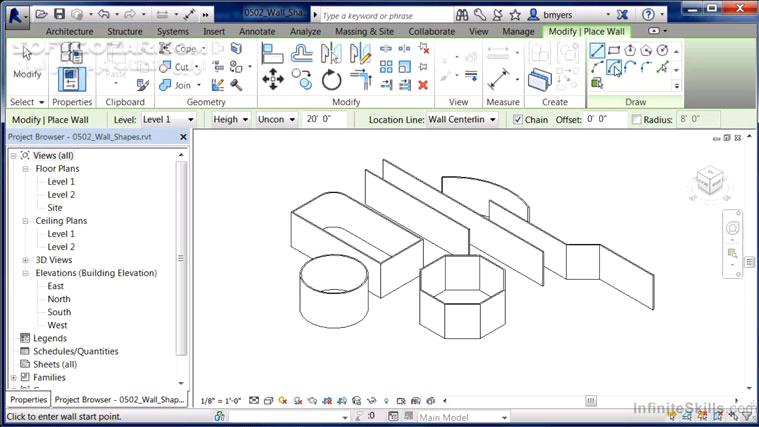Screen dimensions: 759x427
Task: Click the Align tool in Modify panel
Action: 272,53
